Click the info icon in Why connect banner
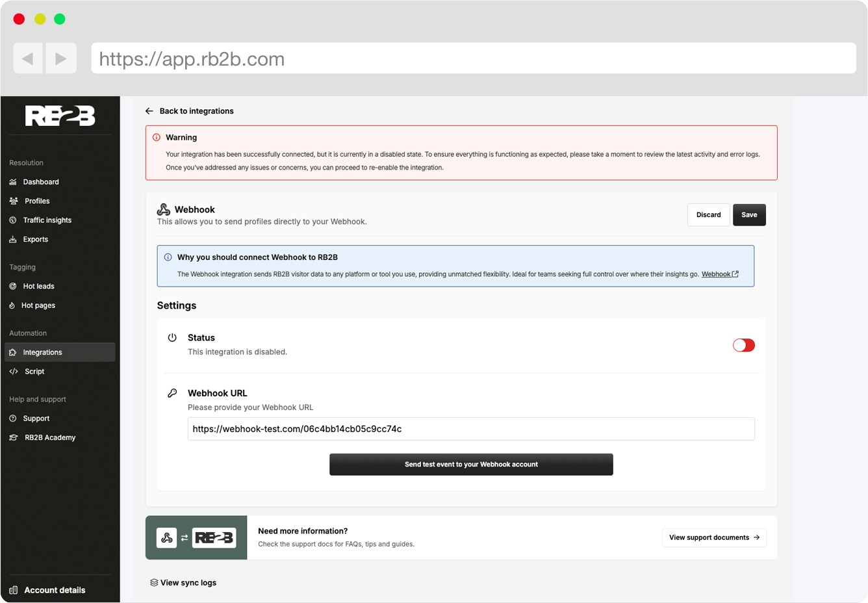This screenshot has height=603, width=868. point(168,257)
